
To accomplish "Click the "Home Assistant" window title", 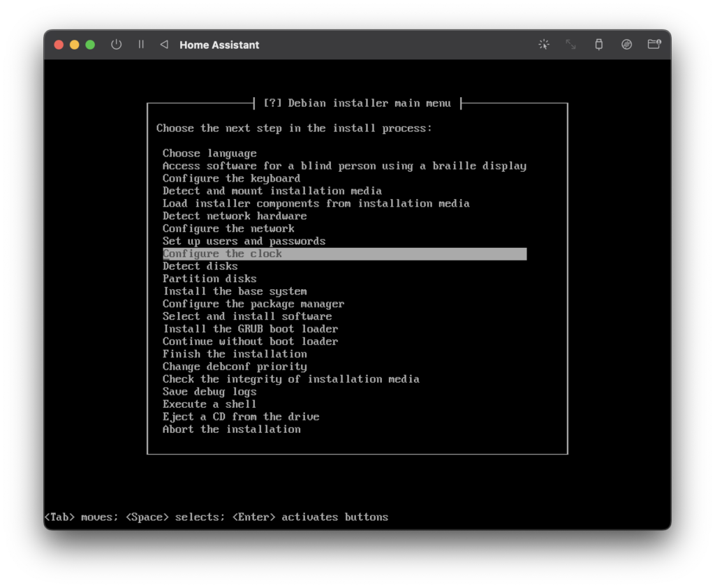I will tap(219, 45).
